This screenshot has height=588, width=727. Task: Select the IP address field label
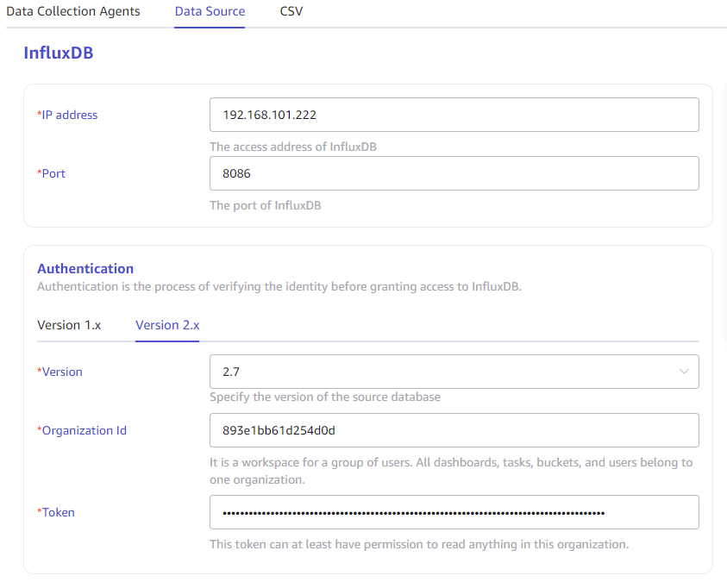(x=67, y=115)
